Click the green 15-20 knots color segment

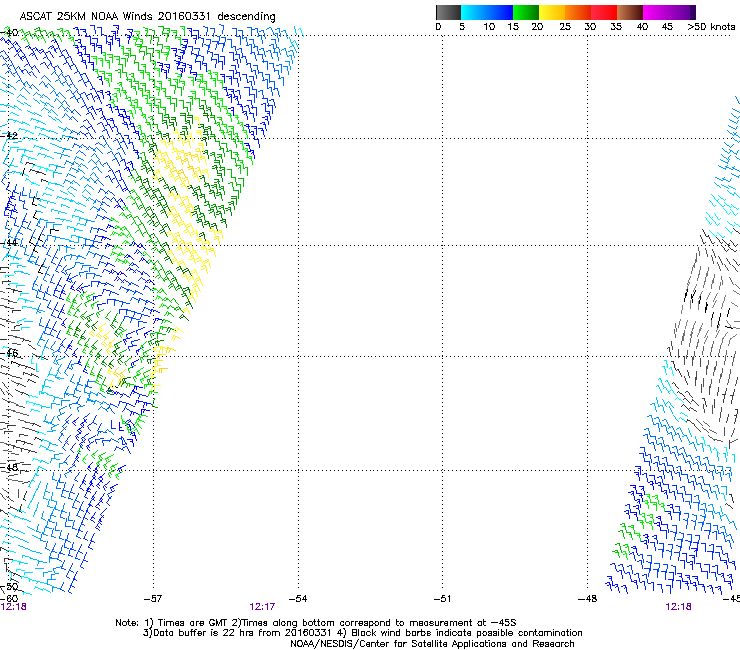526,12
